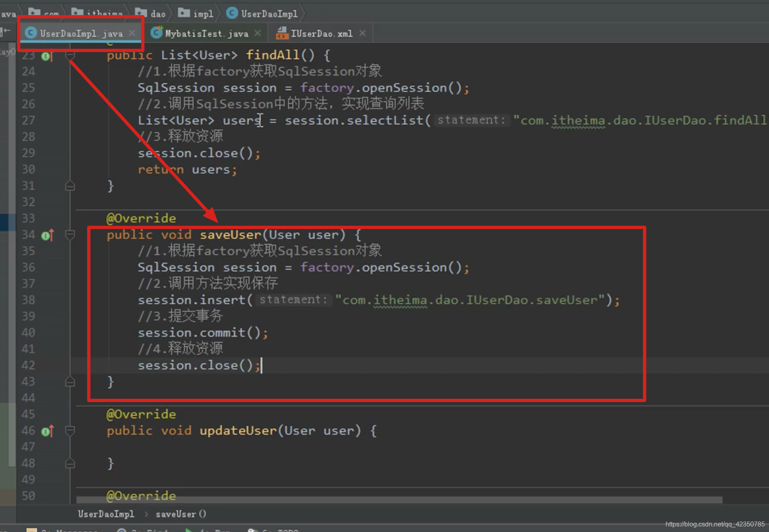Click factory.openSession() on line 25

tap(381, 88)
